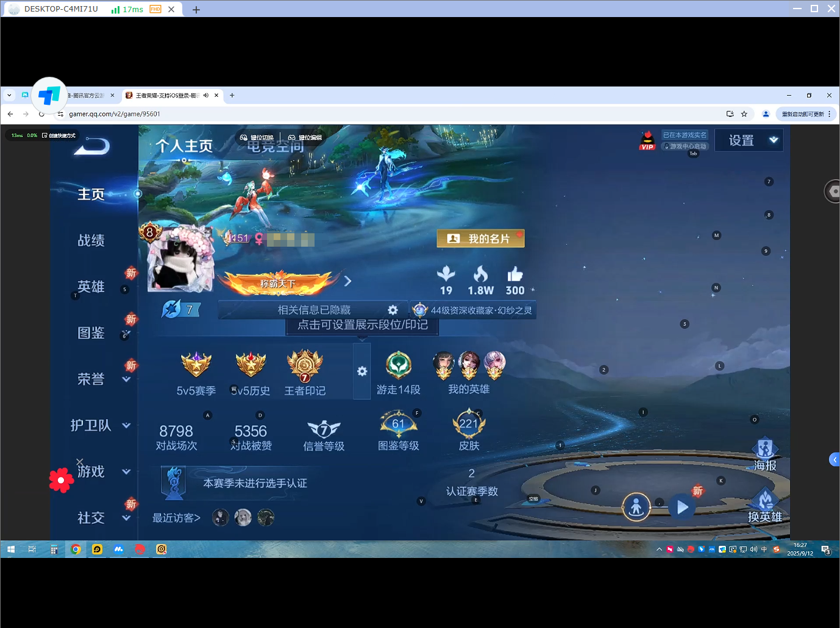
Task: Click the lightning level 7 badge
Action: [181, 309]
